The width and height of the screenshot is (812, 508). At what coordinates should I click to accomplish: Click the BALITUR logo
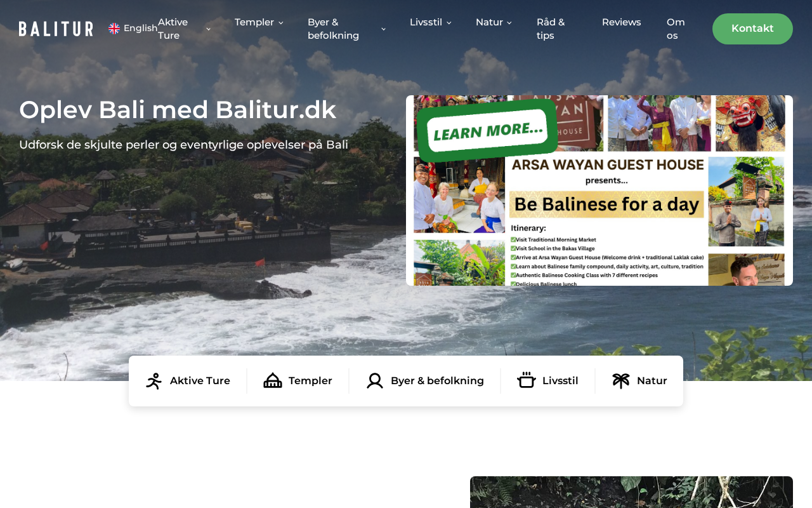click(56, 29)
